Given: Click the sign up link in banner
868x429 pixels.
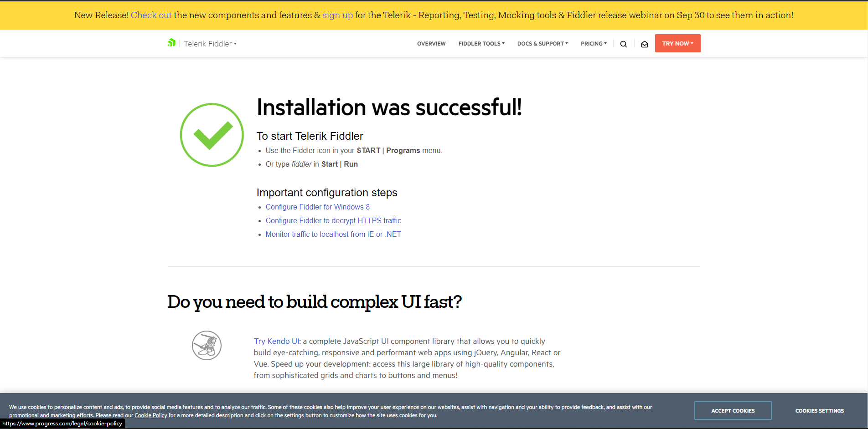Looking at the screenshot, I should [337, 15].
